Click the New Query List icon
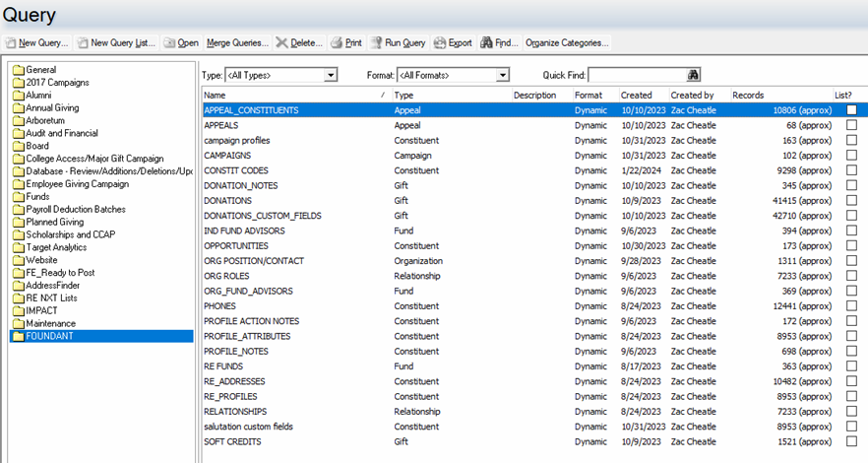The image size is (868, 463). coord(83,43)
